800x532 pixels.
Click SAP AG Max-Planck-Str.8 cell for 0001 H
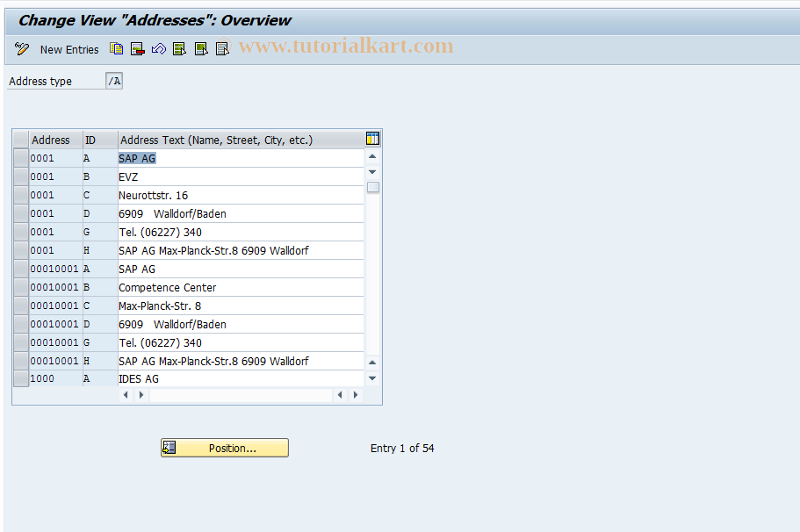click(241, 250)
